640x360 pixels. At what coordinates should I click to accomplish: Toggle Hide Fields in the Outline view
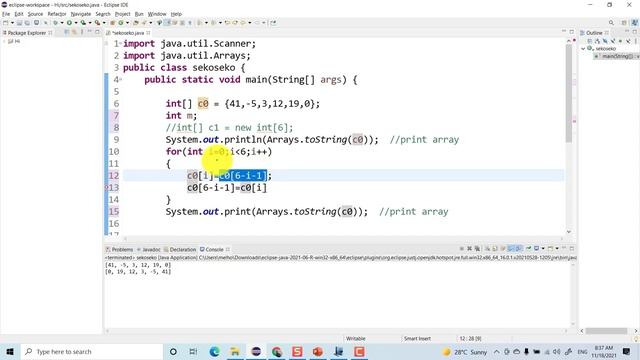tap(605, 41)
